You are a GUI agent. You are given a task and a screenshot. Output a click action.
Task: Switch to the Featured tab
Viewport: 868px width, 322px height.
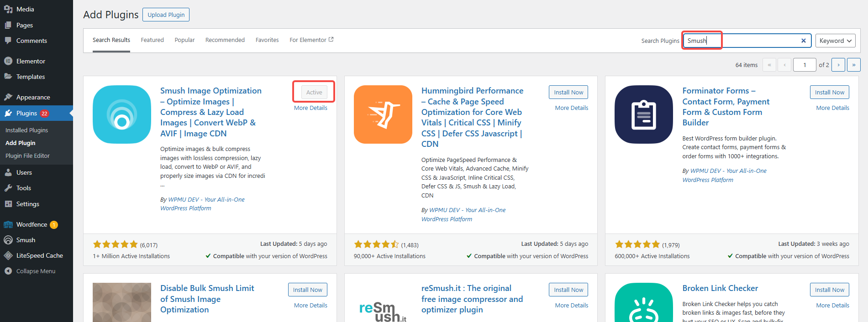point(152,40)
